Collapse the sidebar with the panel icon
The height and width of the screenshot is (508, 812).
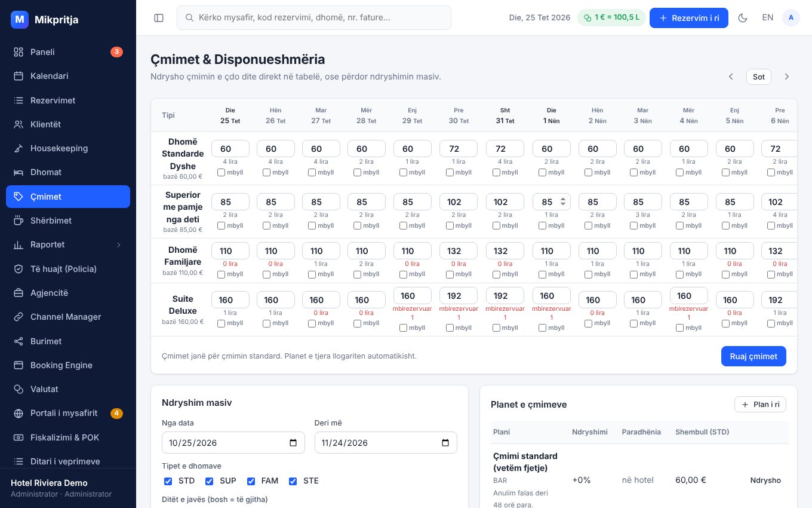point(159,18)
